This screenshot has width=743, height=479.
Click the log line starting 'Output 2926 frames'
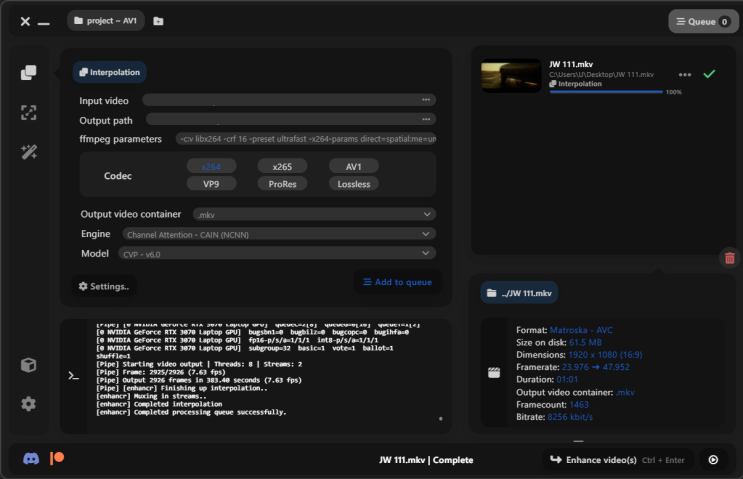(x=199, y=380)
